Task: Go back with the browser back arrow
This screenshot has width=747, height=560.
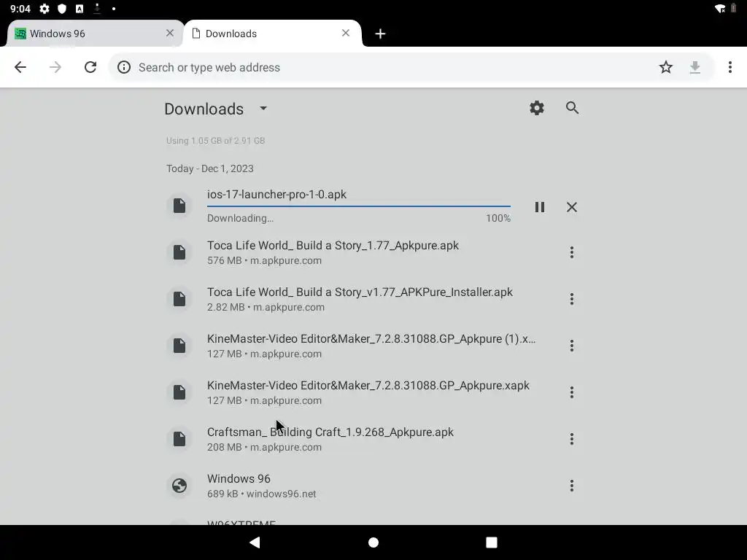Action: (20, 67)
